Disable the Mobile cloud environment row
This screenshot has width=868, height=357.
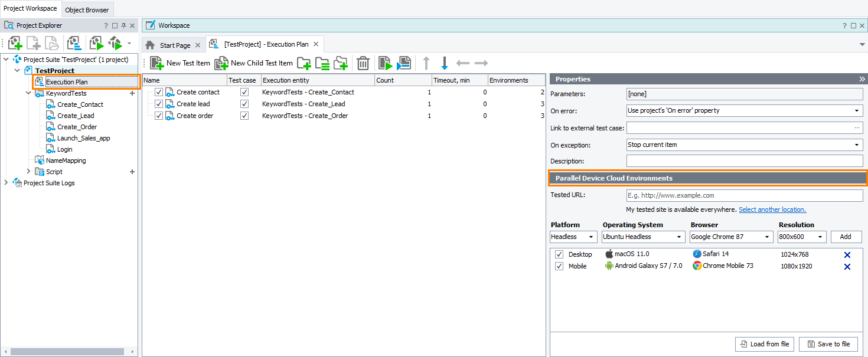pos(559,266)
